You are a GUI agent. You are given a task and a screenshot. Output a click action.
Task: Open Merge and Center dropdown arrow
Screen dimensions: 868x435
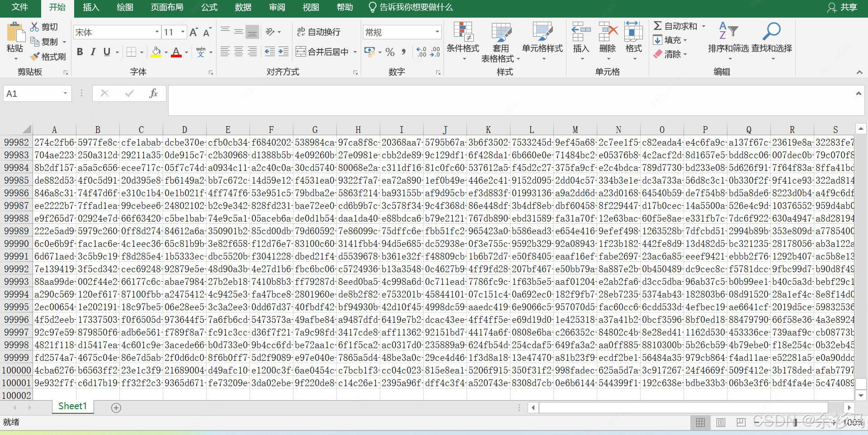point(355,52)
